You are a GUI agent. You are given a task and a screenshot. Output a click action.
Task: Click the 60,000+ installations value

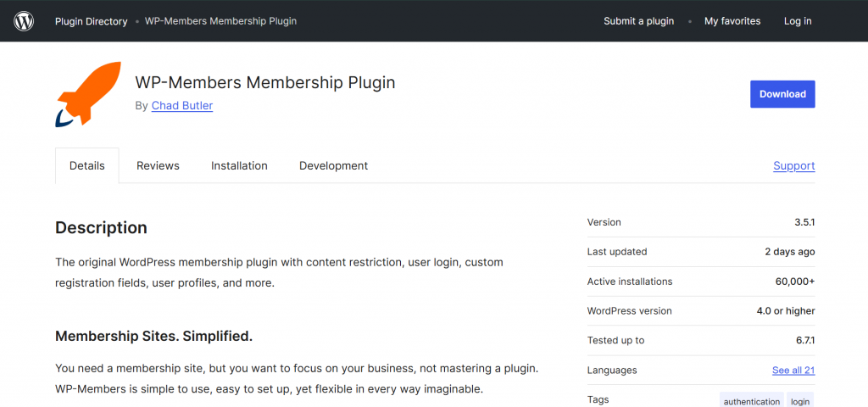tap(795, 282)
